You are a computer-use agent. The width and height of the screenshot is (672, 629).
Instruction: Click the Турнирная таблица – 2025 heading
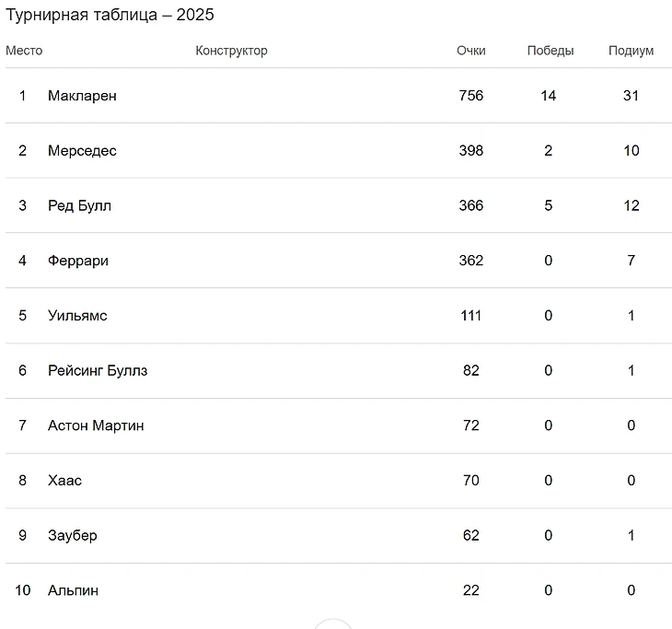110,16
